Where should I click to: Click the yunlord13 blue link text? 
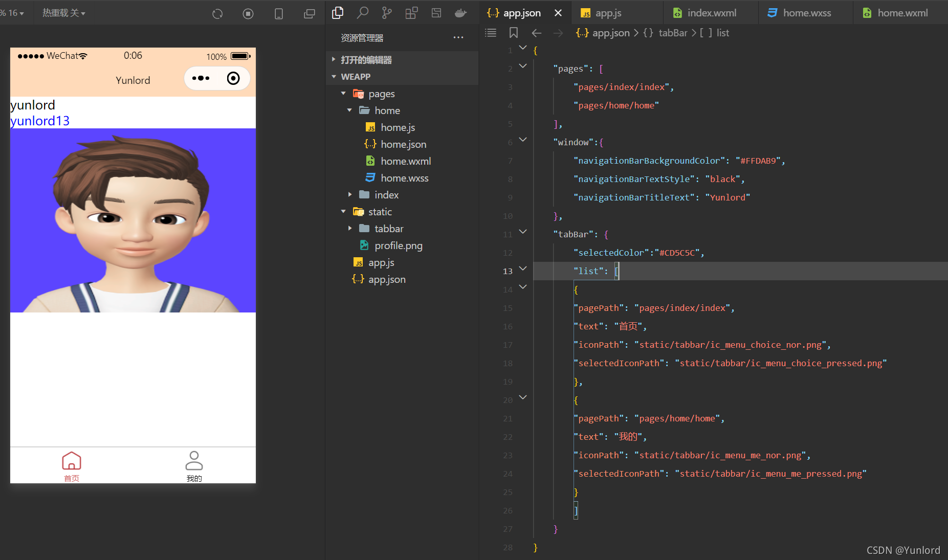coord(40,121)
